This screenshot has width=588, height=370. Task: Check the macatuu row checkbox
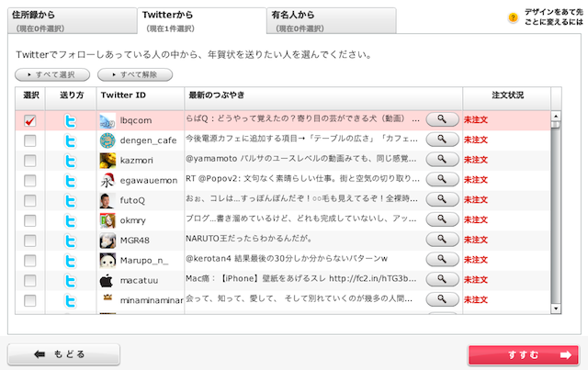(x=30, y=280)
